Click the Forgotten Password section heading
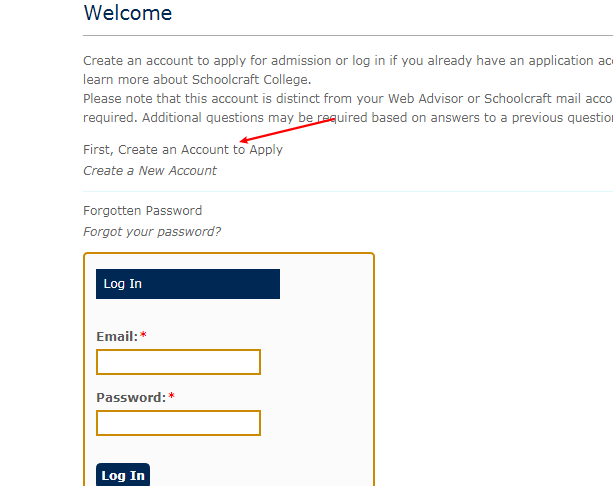The width and height of the screenshot is (613, 486). point(142,211)
